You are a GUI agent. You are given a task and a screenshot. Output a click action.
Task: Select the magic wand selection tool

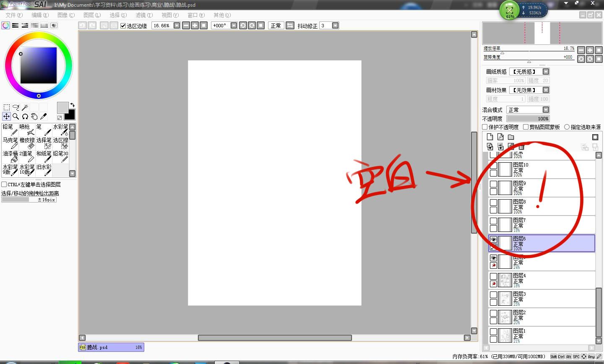[x=25, y=107]
